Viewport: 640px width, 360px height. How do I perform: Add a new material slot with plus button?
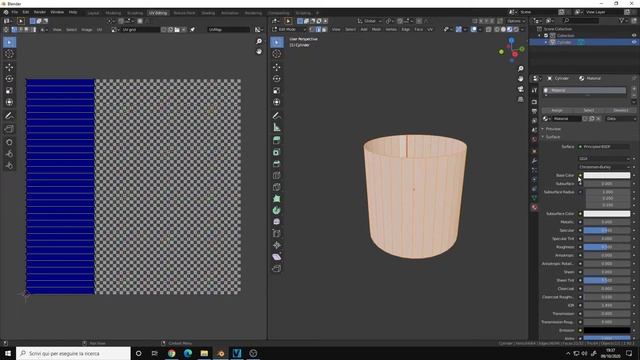pyautogui.click(x=634, y=89)
